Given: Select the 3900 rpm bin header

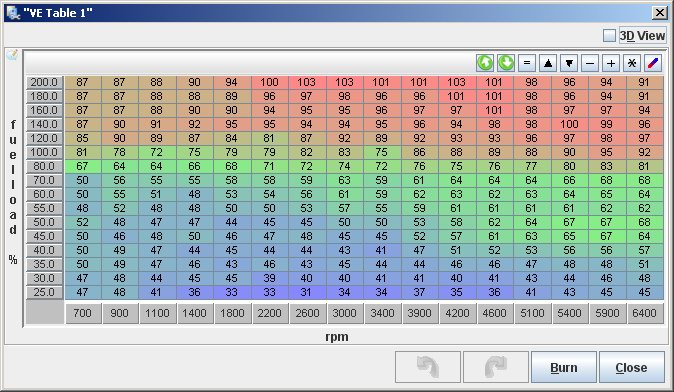Looking at the screenshot, I should 419,313.
